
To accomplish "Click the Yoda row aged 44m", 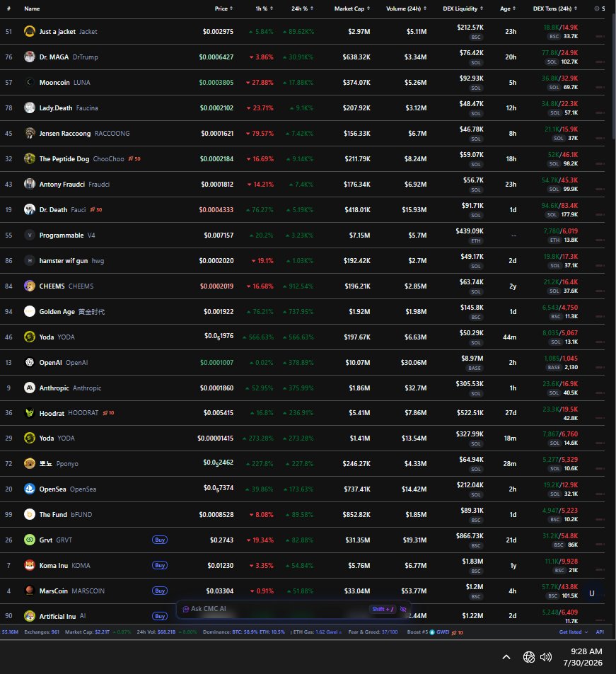I will (302, 337).
